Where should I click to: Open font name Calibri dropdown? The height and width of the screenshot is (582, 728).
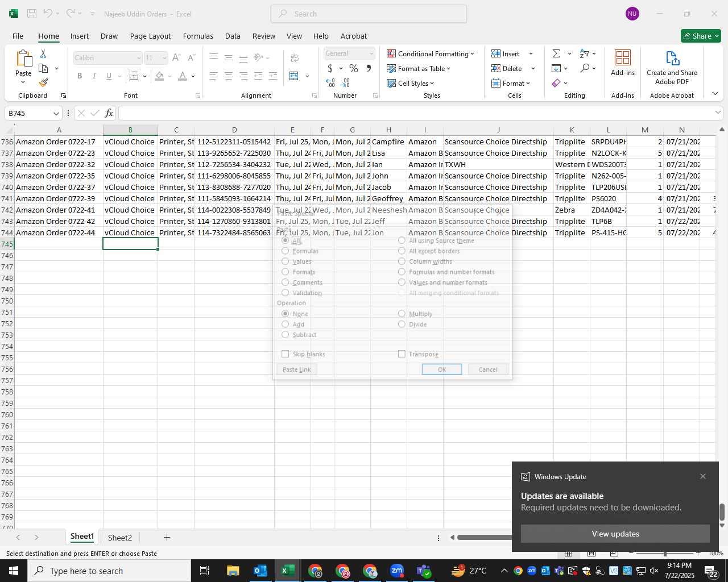(138, 58)
